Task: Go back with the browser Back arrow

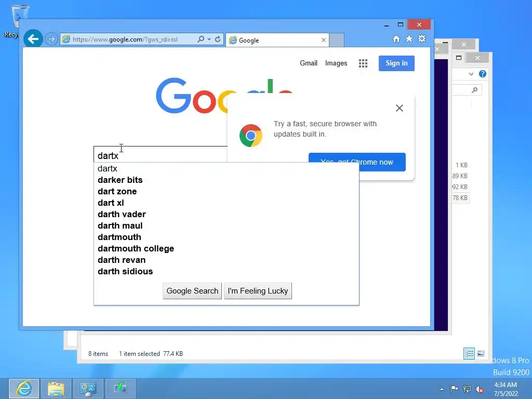Action: click(x=33, y=39)
